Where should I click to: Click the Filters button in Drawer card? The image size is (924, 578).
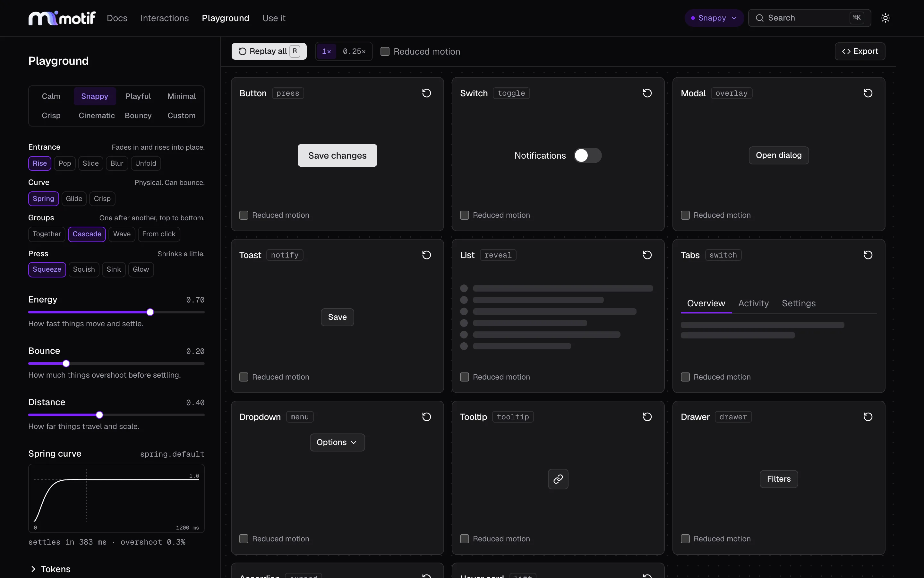[x=779, y=479]
